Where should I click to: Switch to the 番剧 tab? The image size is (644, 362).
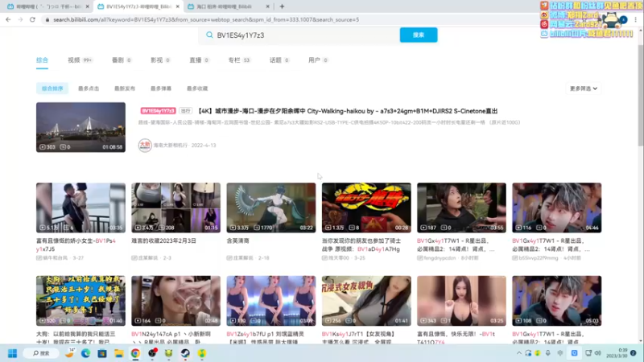click(x=122, y=60)
